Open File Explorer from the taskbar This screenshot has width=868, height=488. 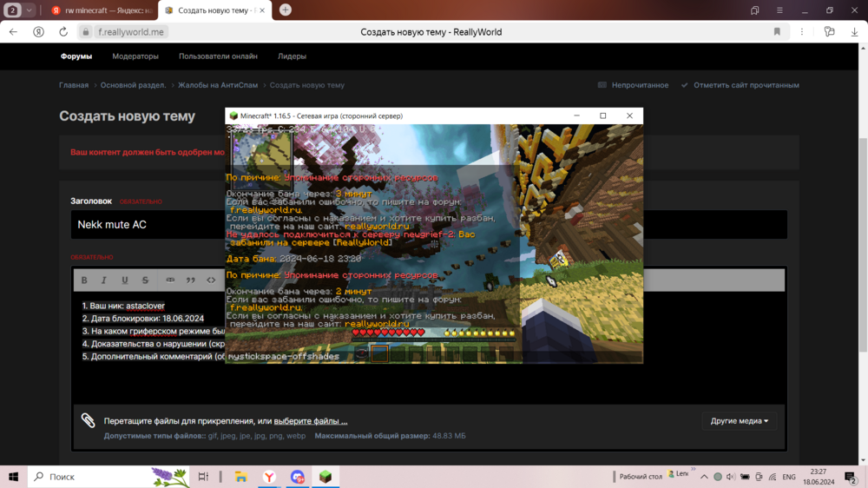240,477
